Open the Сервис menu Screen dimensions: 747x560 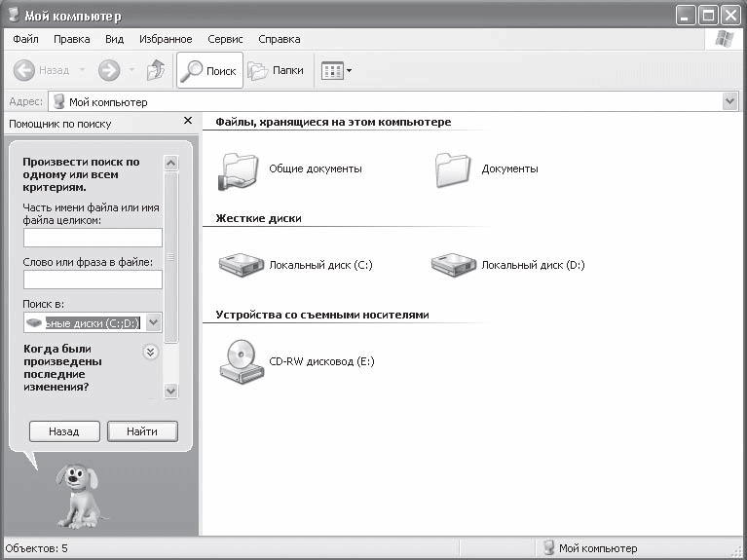[225, 39]
